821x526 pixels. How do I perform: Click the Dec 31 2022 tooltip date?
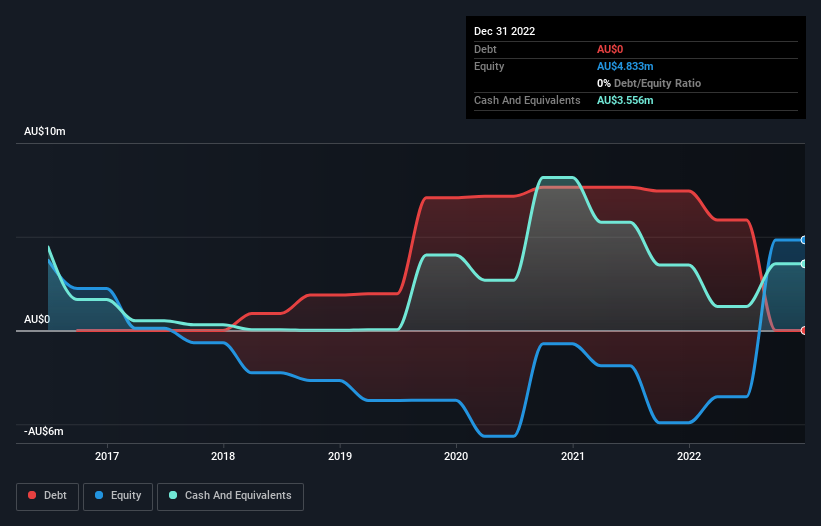tap(504, 31)
